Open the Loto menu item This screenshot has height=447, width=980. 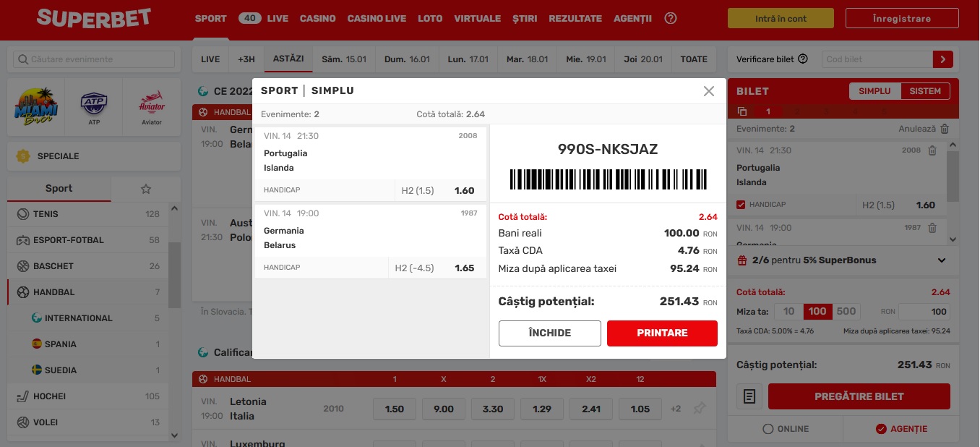click(x=430, y=19)
